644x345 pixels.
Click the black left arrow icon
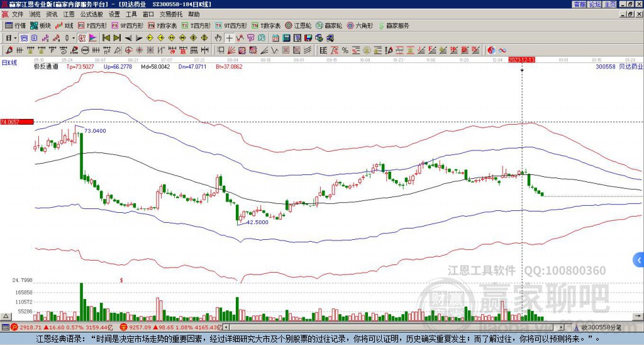click(128, 38)
